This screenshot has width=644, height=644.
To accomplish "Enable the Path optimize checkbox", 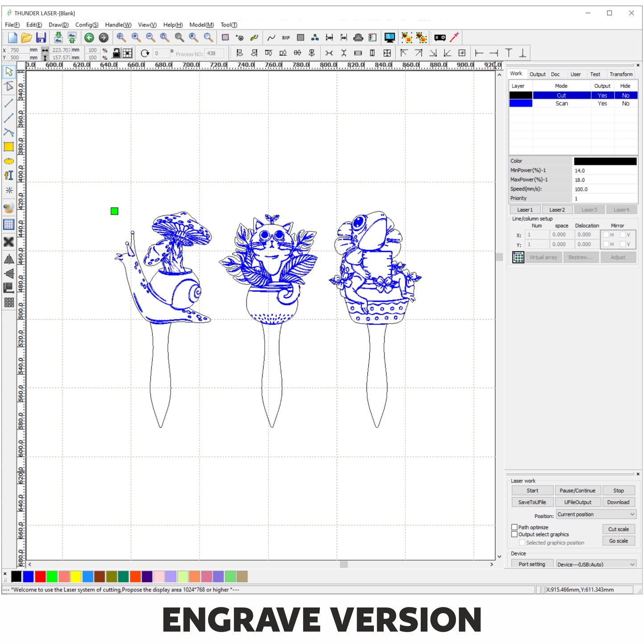I will [514, 527].
